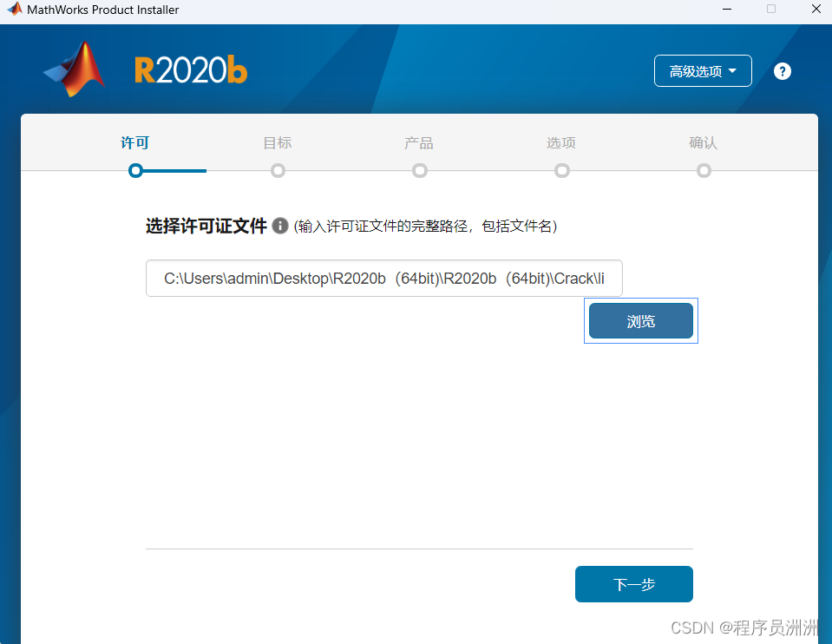Click the 许可 progress step marker
832x644 pixels.
coord(136,171)
